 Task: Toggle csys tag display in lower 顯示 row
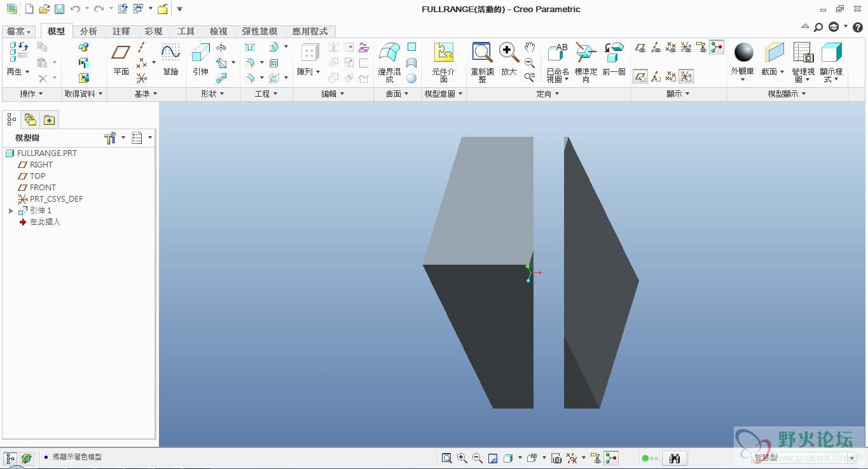coord(686,77)
